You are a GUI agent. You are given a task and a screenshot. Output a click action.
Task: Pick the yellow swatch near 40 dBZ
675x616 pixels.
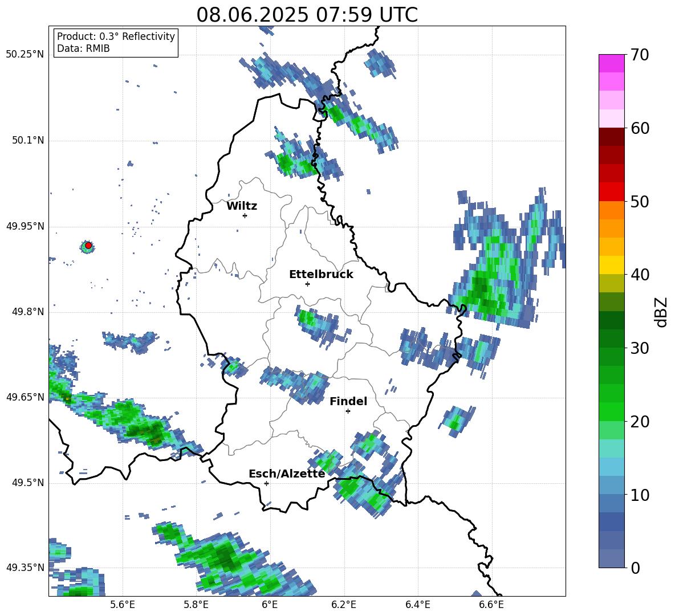point(611,266)
